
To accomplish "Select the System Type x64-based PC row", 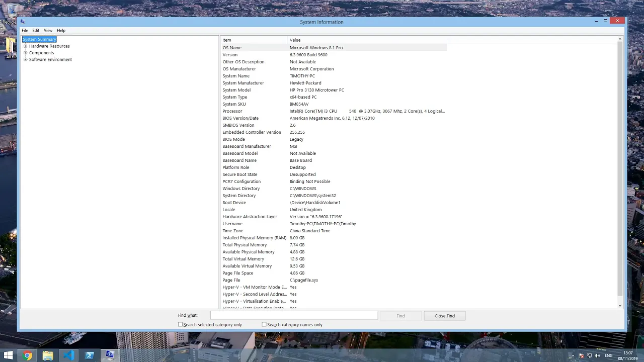I will (x=334, y=97).
